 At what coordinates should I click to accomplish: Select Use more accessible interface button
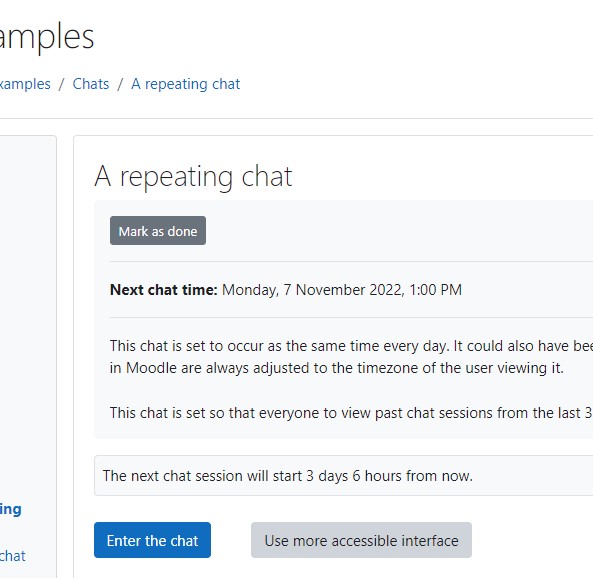(x=361, y=540)
